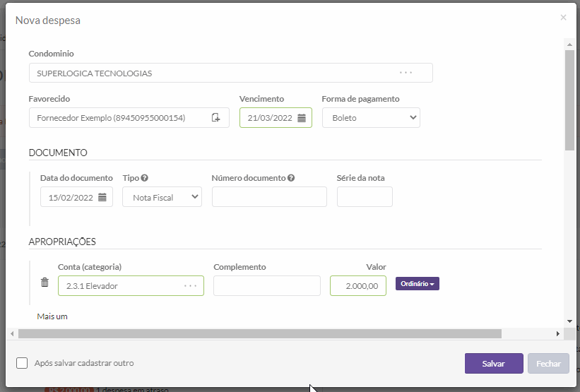Screen dimensions: 580x392
Task: Click the add favorecido document-plus icon
Action: click(x=215, y=117)
